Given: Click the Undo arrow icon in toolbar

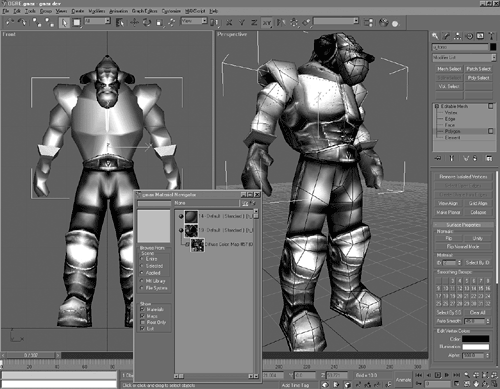Looking at the screenshot, I should 10,23.
